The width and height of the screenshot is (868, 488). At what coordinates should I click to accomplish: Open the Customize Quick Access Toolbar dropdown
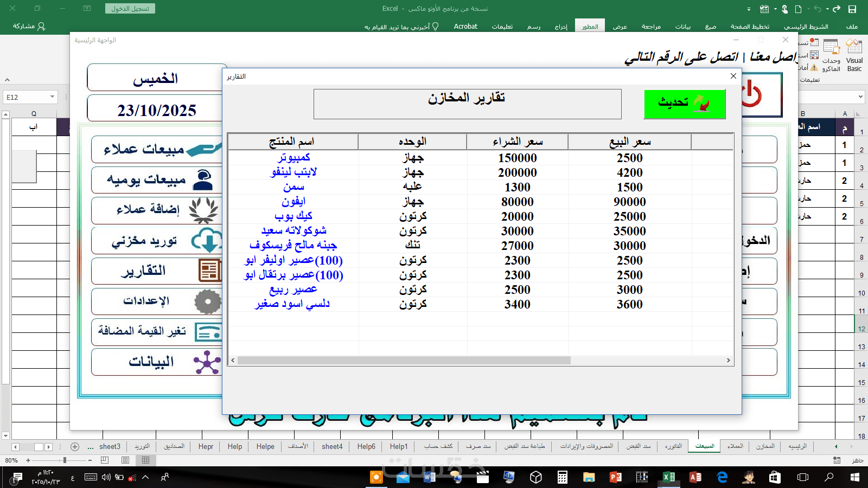pos(749,9)
